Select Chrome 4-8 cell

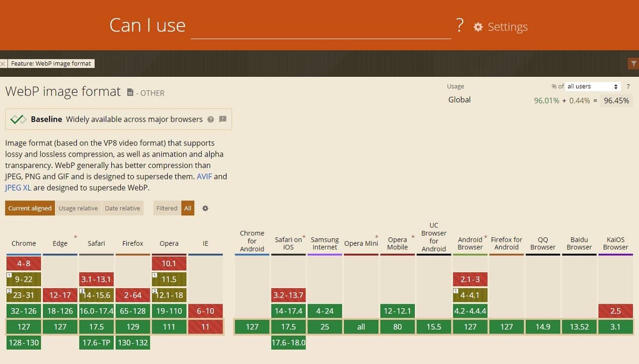[x=24, y=263]
